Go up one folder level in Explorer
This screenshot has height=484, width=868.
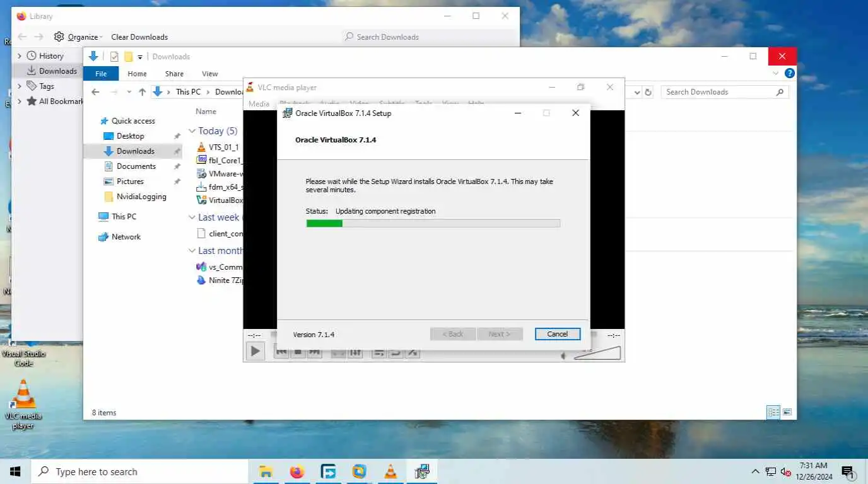[x=143, y=92]
